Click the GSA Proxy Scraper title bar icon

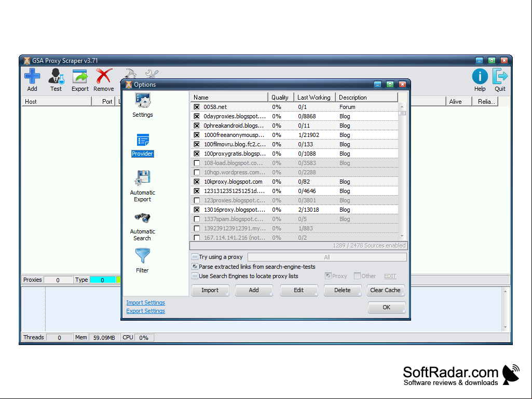coord(27,61)
